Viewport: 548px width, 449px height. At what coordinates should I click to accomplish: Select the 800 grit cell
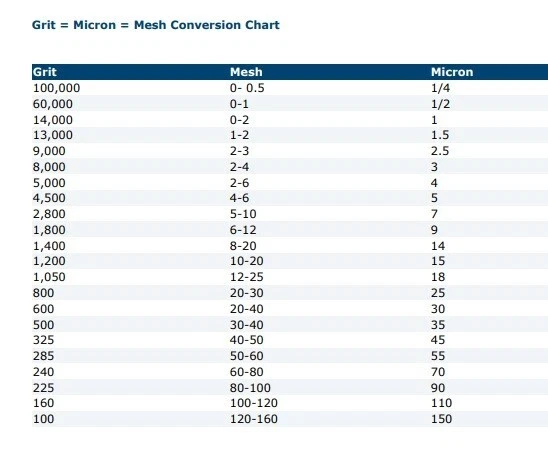point(43,293)
